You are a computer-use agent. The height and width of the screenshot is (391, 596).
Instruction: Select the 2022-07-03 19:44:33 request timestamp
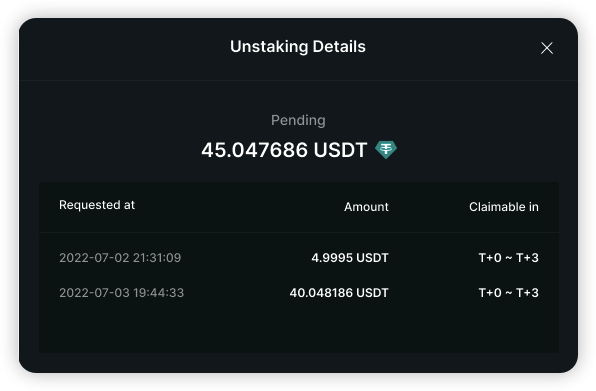pos(122,293)
